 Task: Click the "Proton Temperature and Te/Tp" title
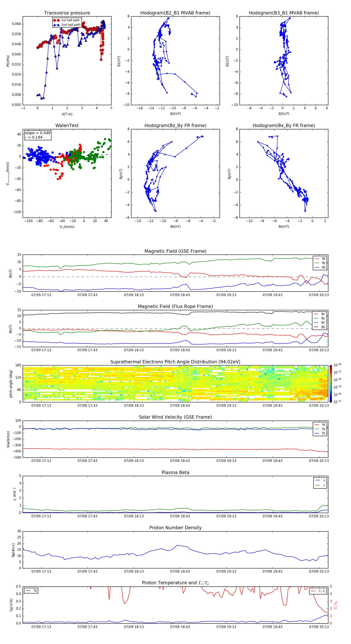tap(175, 583)
